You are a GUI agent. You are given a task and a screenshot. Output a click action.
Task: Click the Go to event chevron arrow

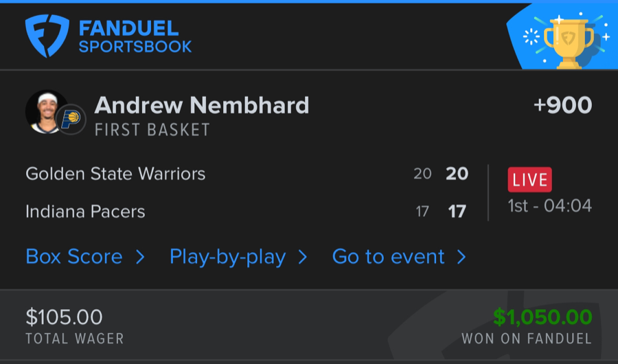(x=461, y=257)
